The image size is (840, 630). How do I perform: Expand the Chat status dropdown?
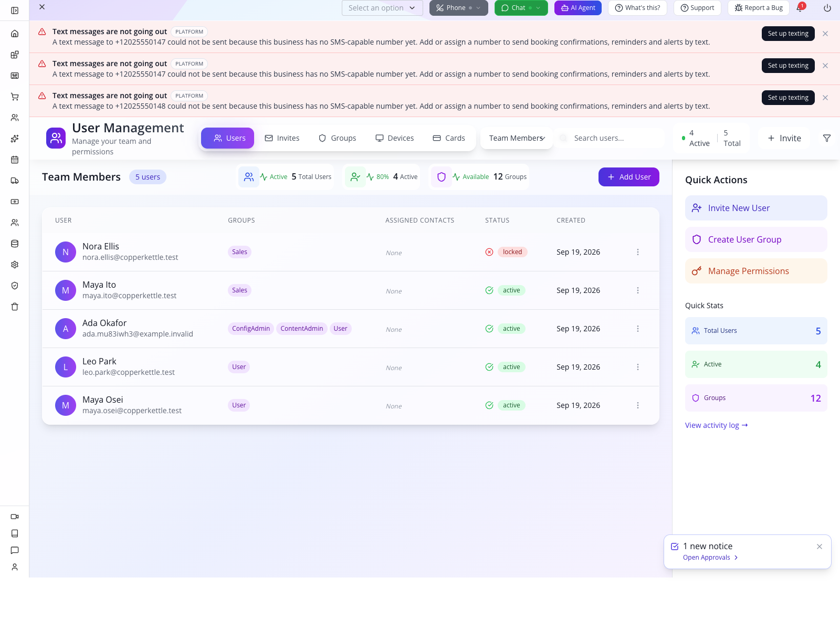538,8
